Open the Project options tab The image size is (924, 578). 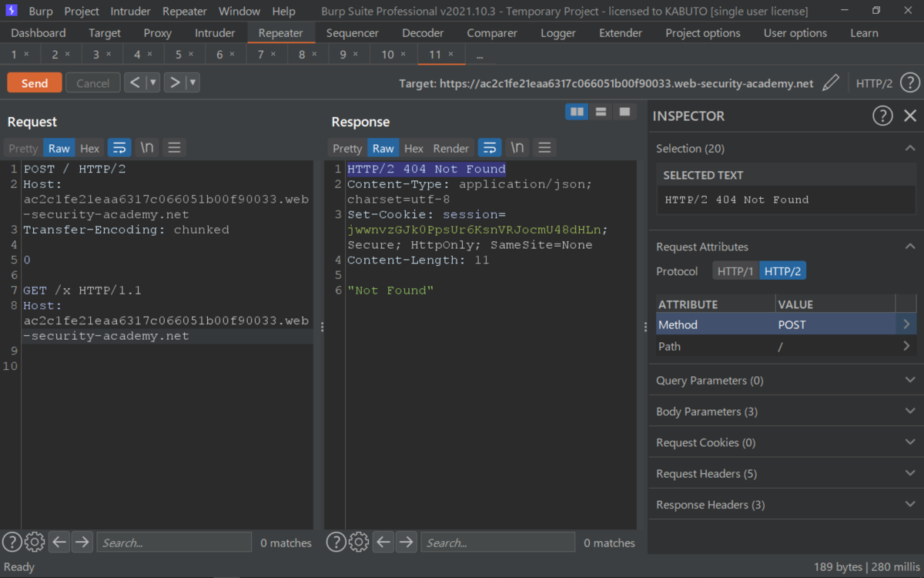click(x=703, y=33)
